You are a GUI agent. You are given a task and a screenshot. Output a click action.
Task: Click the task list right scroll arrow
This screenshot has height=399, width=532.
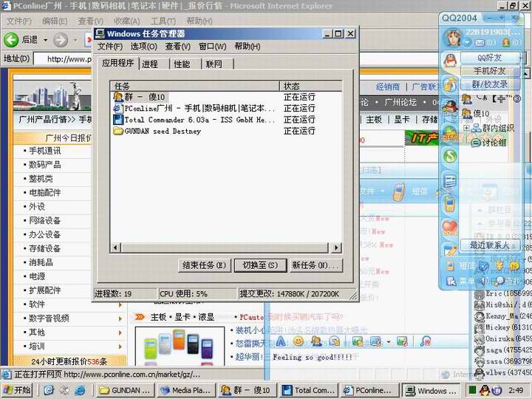click(x=336, y=248)
